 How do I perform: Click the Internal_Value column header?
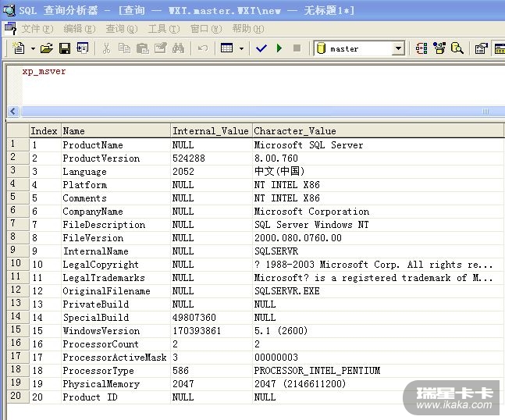(211, 131)
